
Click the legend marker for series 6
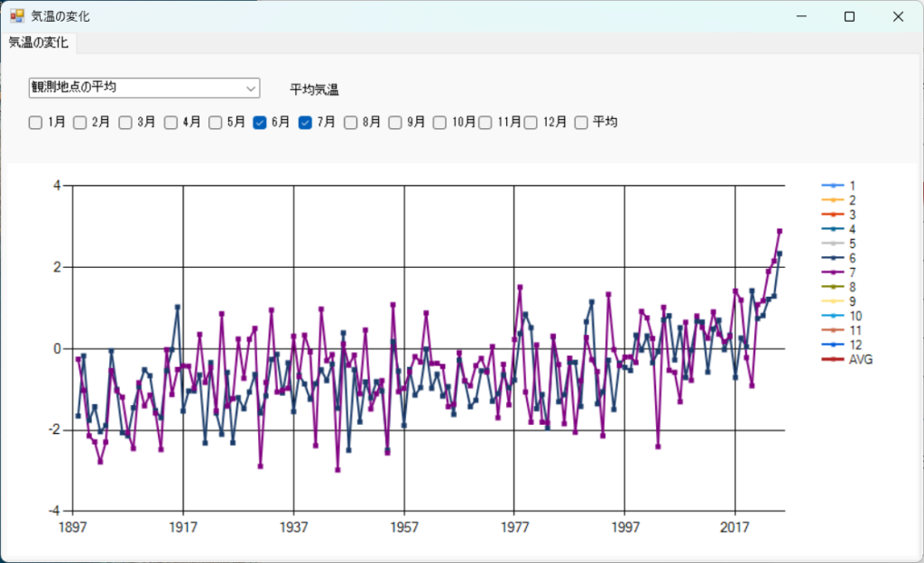[x=831, y=258]
